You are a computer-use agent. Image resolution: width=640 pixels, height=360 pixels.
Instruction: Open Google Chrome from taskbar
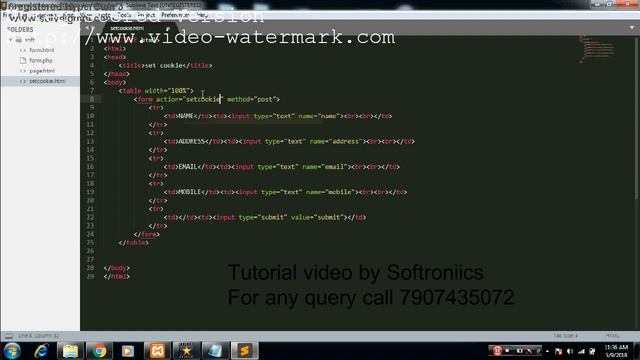99,351
